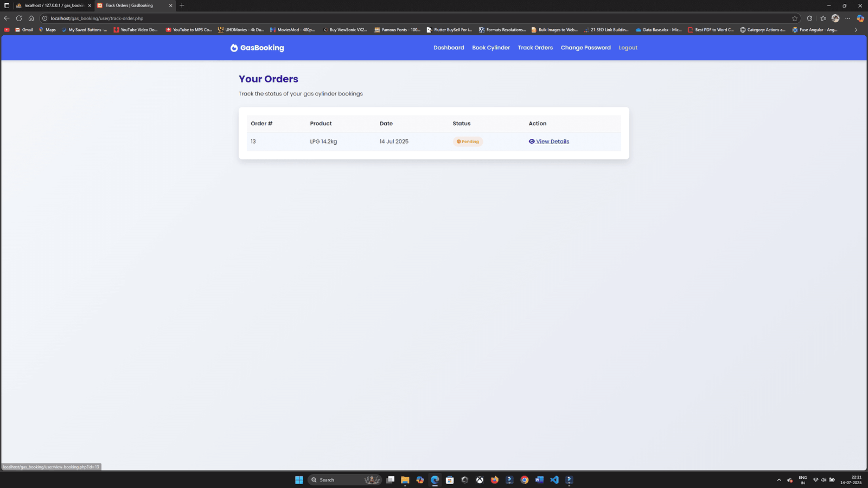The width and height of the screenshot is (868, 488).
Task: Go to Book Cylinder in navbar
Action: [x=491, y=48]
